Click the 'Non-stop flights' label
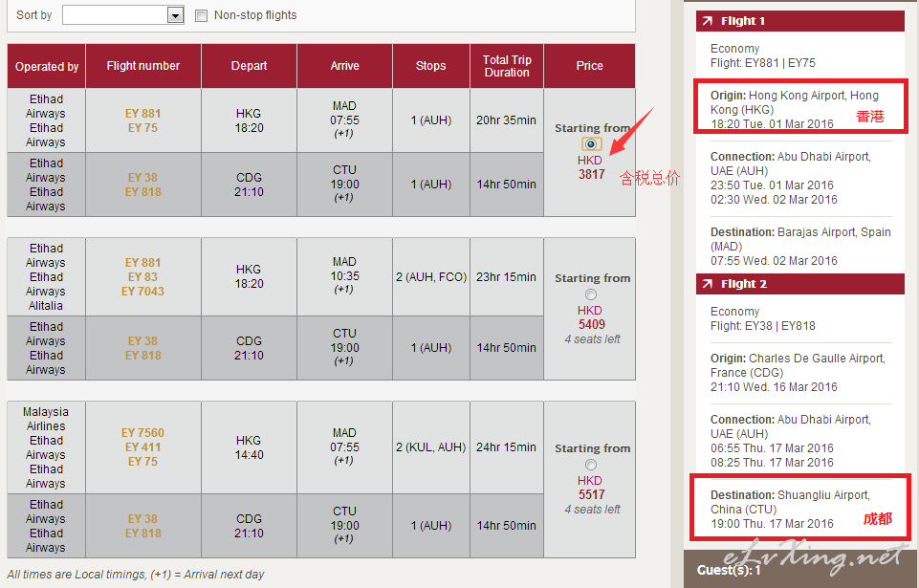This screenshot has height=588, width=919. point(255,15)
